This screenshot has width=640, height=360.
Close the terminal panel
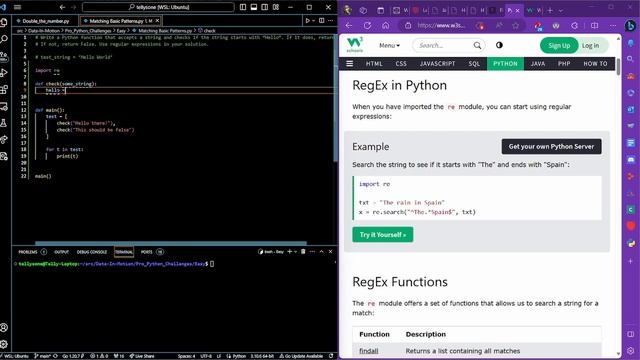[331, 251]
